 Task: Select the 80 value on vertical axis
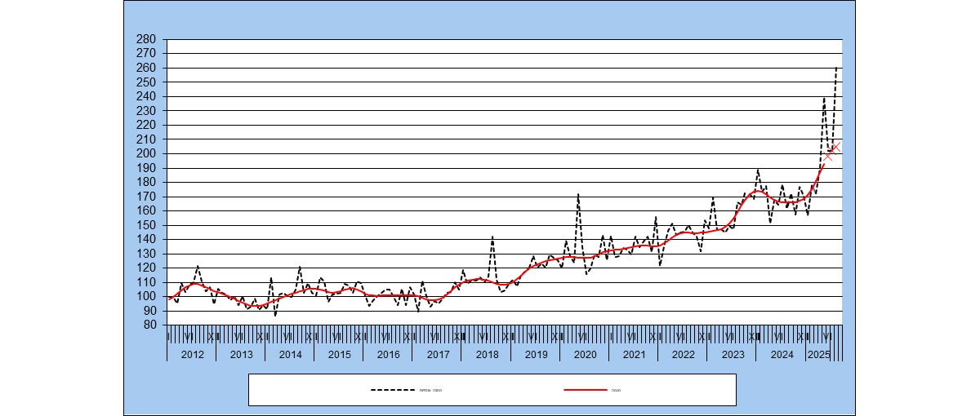pos(149,325)
